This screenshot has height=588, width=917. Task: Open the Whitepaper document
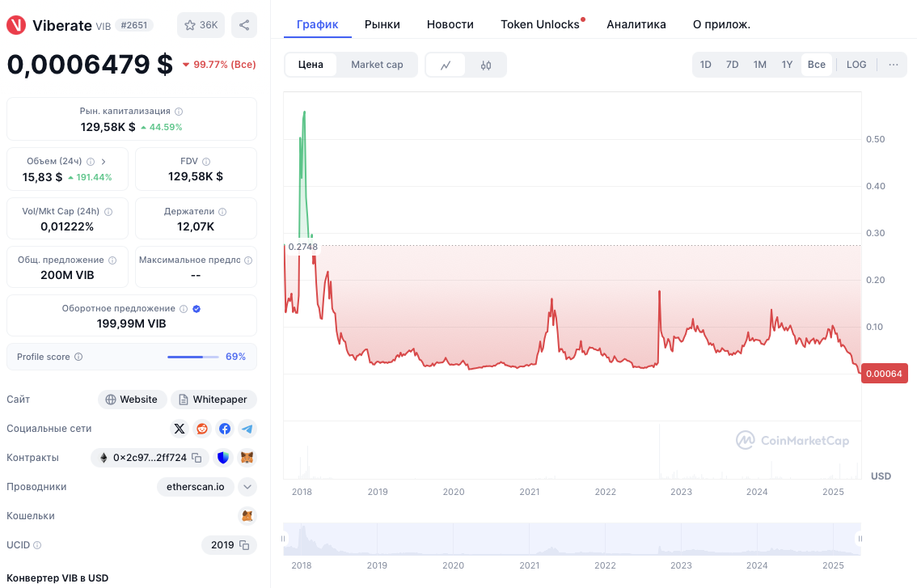pos(213,399)
